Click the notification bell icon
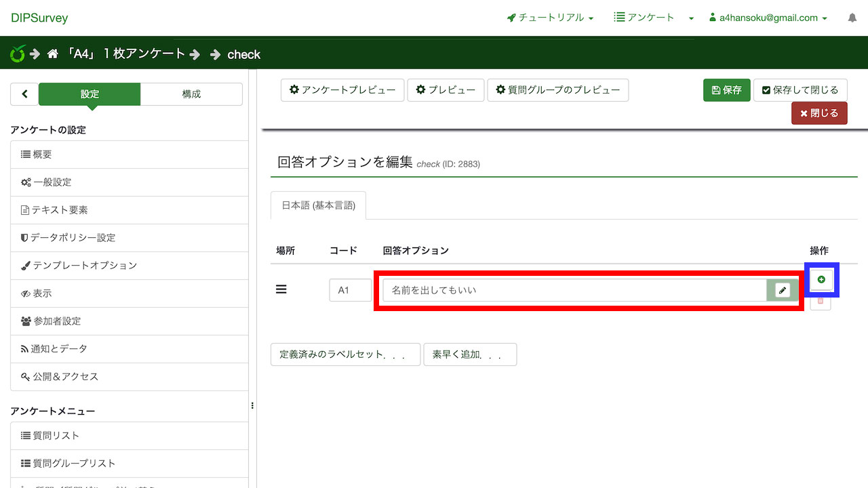This screenshot has width=868, height=488. pos(852,18)
